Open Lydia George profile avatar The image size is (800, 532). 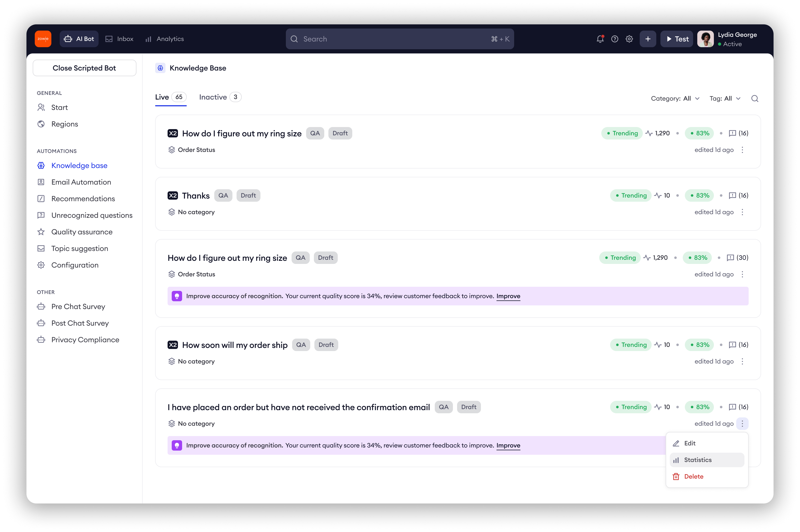tap(705, 39)
